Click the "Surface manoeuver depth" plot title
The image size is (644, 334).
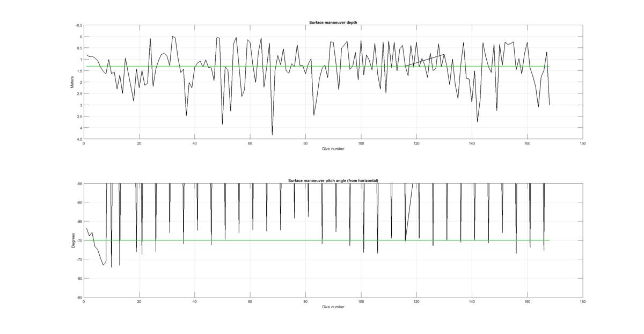click(333, 23)
